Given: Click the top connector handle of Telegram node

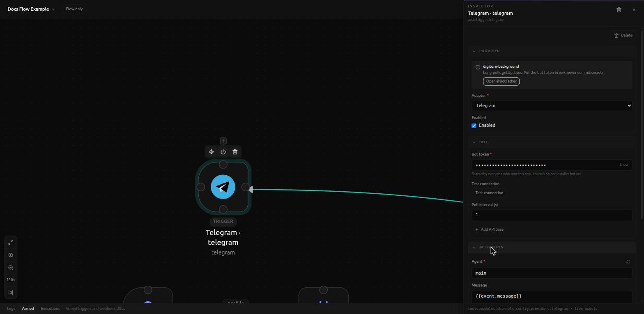Looking at the screenshot, I should click(x=223, y=165).
